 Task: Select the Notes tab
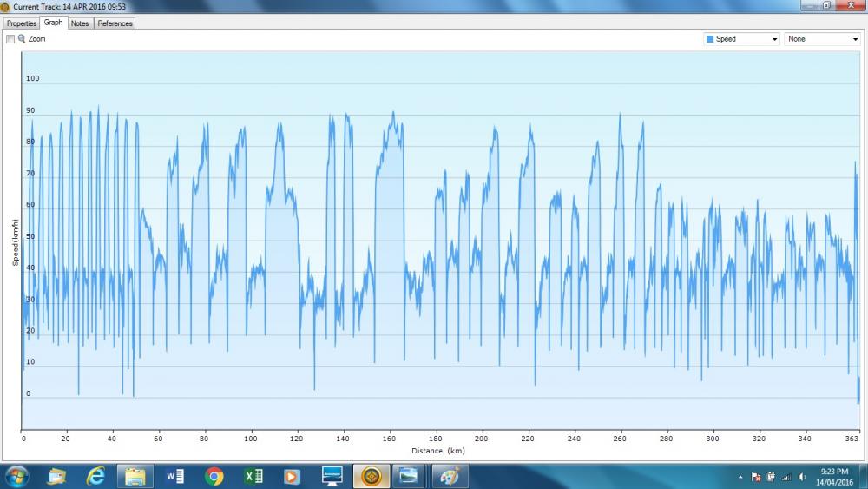(80, 23)
